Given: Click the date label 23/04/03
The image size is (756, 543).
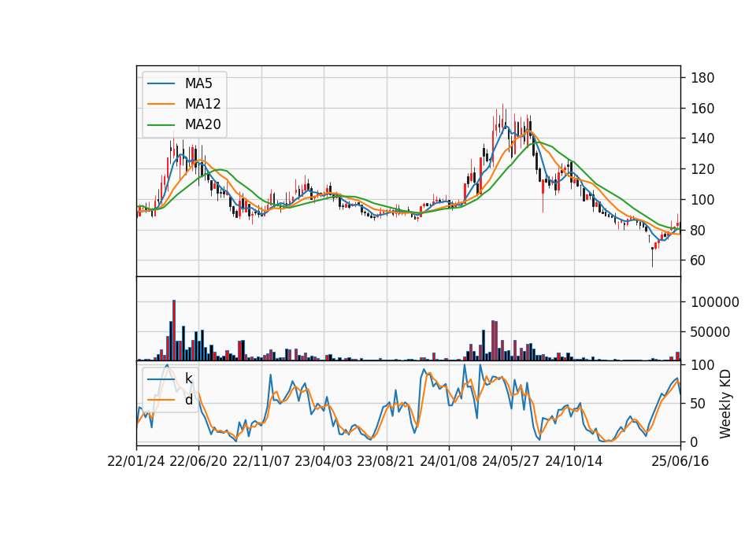Looking at the screenshot, I should [324, 462].
